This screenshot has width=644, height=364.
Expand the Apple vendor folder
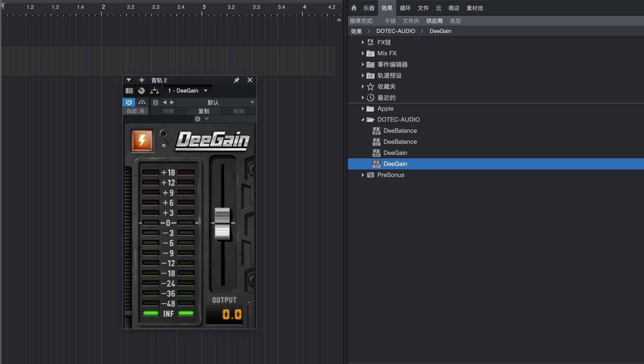(362, 109)
